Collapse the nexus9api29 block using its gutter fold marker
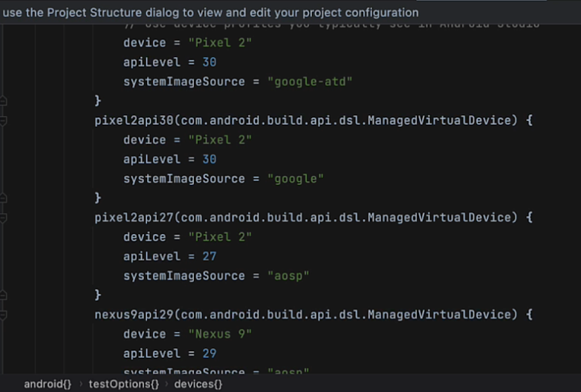 tap(3, 315)
